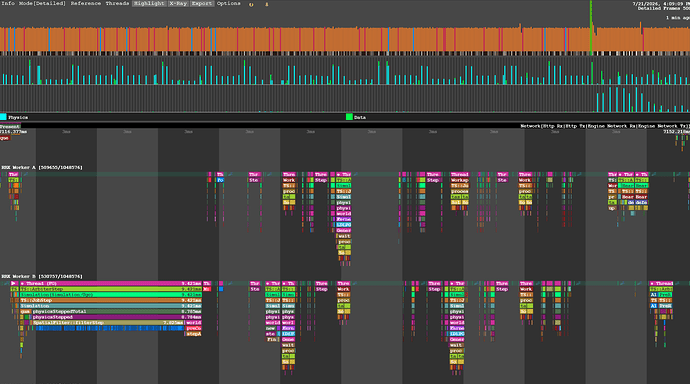
Task: Select the physicsStepped purple bar
Action: click(116, 317)
